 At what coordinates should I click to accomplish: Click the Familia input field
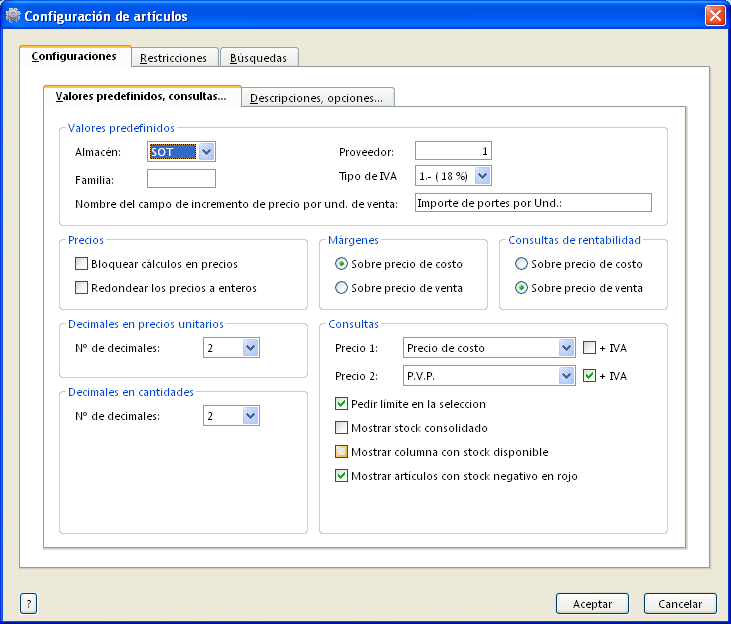coord(181,179)
